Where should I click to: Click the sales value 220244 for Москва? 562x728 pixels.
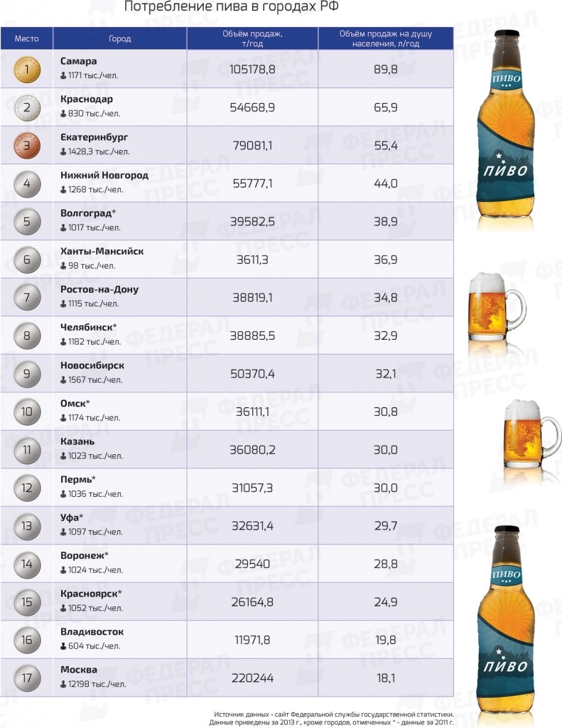[x=252, y=678]
